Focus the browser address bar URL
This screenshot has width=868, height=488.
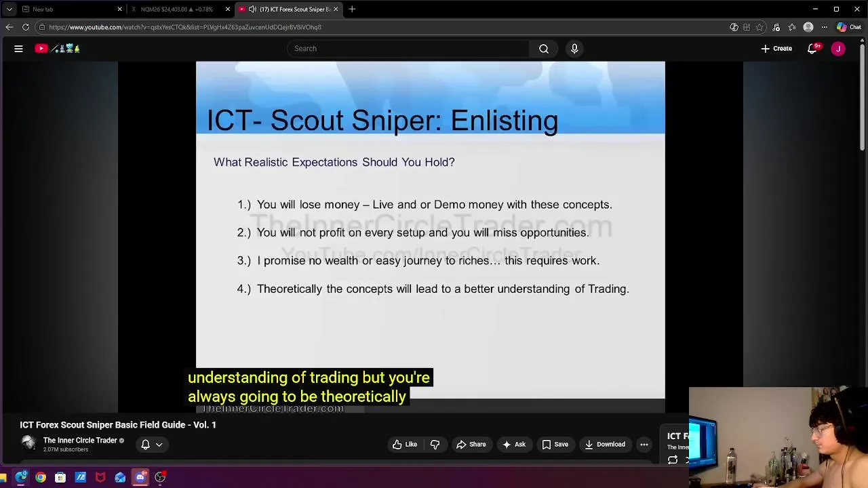pyautogui.click(x=185, y=27)
